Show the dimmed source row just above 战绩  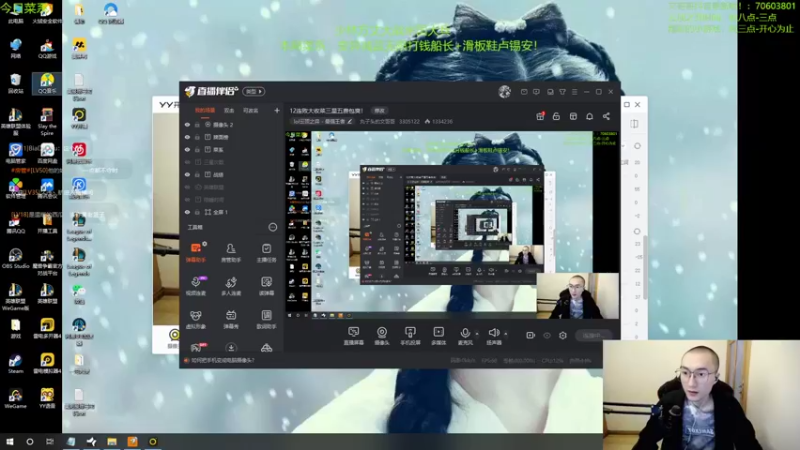(x=187, y=162)
